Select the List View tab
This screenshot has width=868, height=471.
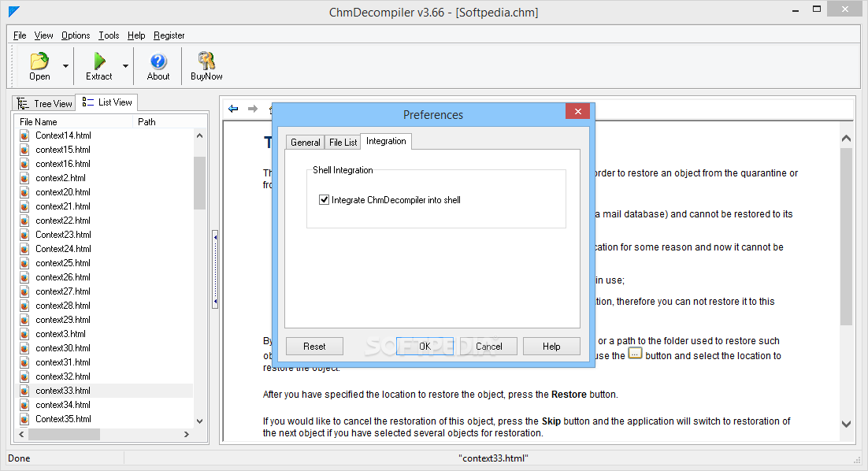(x=107, y=102)
